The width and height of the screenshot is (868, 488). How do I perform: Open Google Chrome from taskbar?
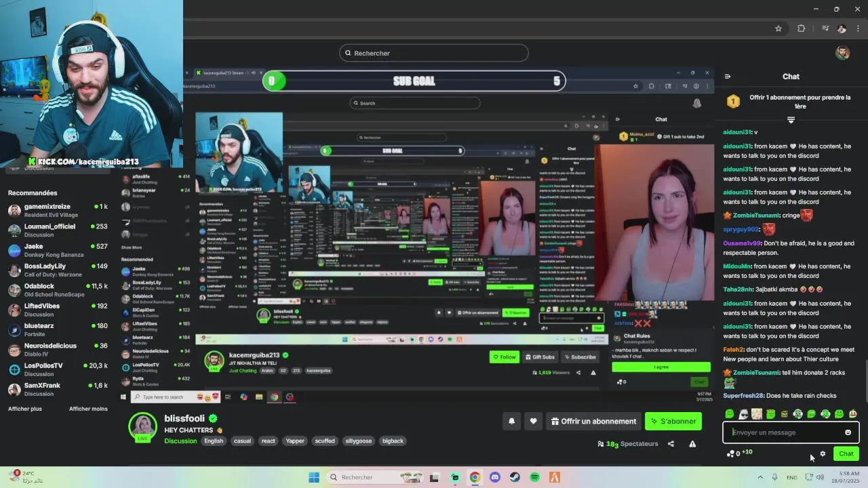(x=475, y=477)
